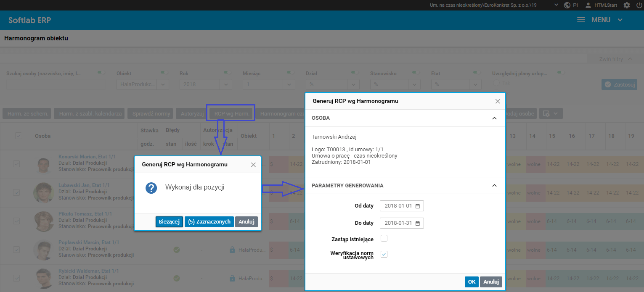Image resolution: width=644 pixels, height=292 pixels.
Task: Collapse the OSOBA section
Action: [x=494, y=118]
